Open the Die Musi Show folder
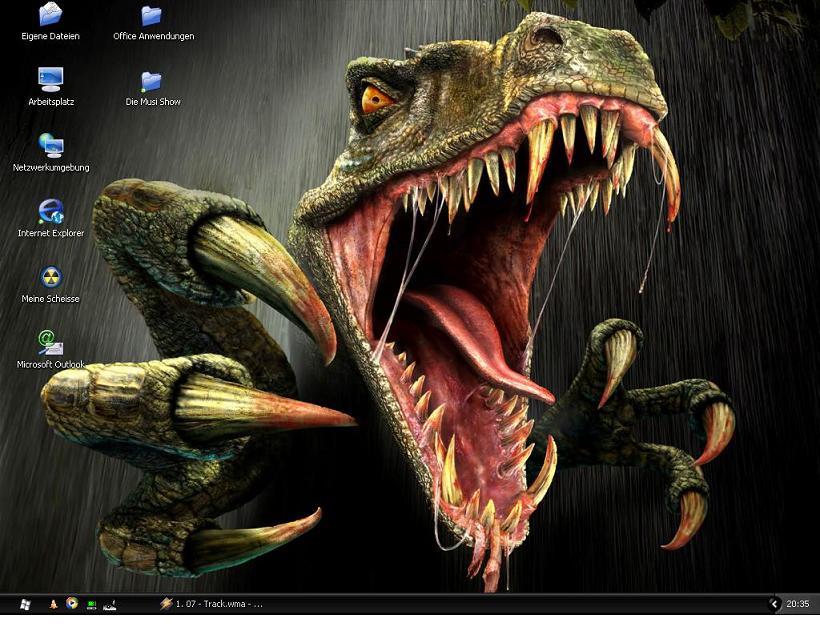Image resolution: width=820 pixels, height=631 pixels. (x=152, y=82)
